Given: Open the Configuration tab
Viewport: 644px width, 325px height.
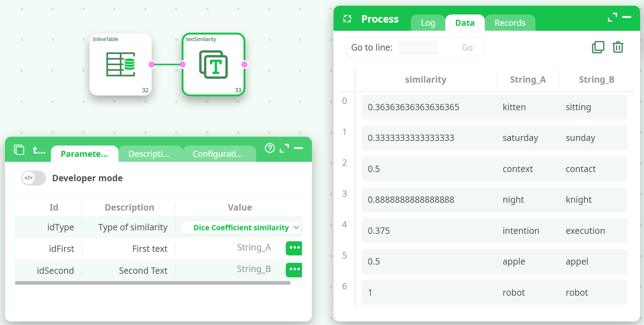Looking at the screenshot, I should tap(217, 154).
